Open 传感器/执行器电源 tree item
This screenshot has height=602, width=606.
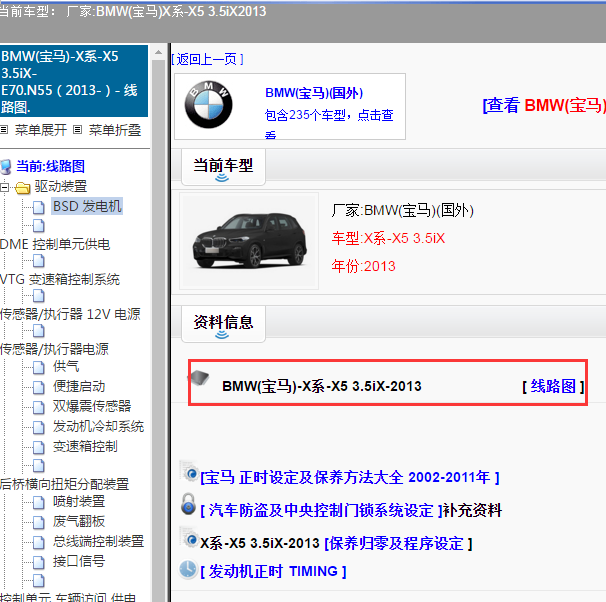point(54,349)
